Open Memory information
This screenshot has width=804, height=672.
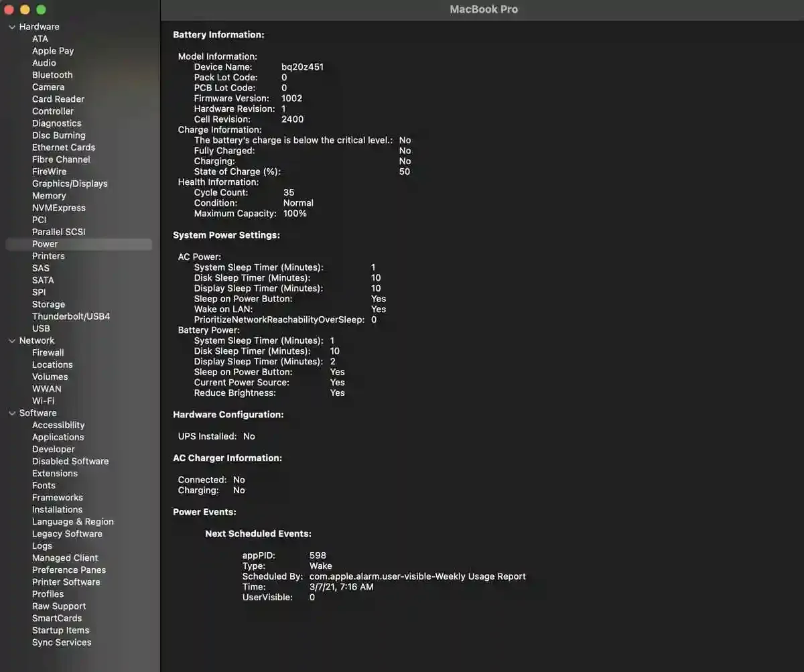coord(49,196)
